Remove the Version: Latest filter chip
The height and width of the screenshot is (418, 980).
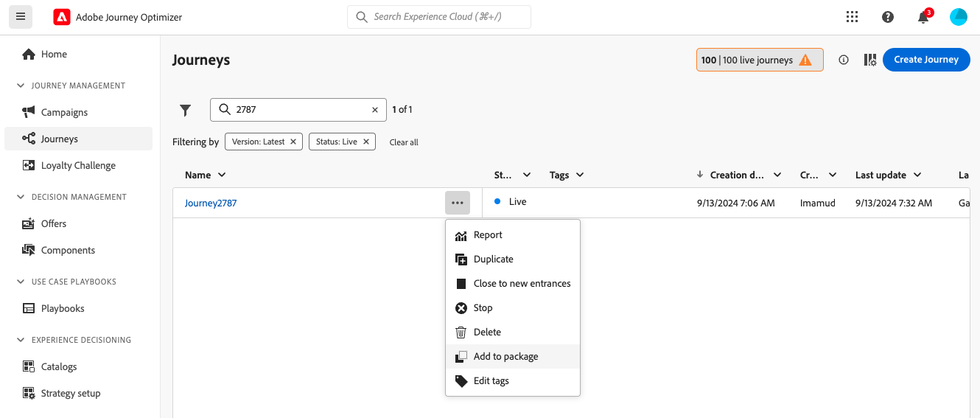click(293, 142)
